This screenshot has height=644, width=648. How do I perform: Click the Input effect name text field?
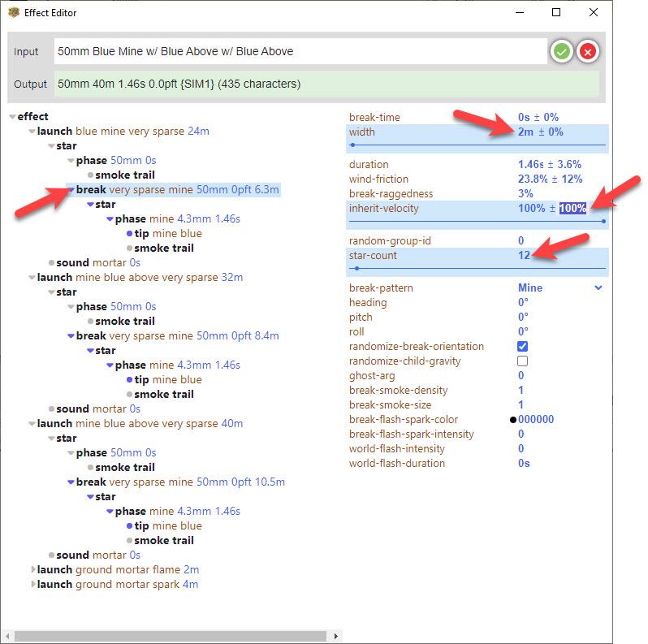click(300, 51)
